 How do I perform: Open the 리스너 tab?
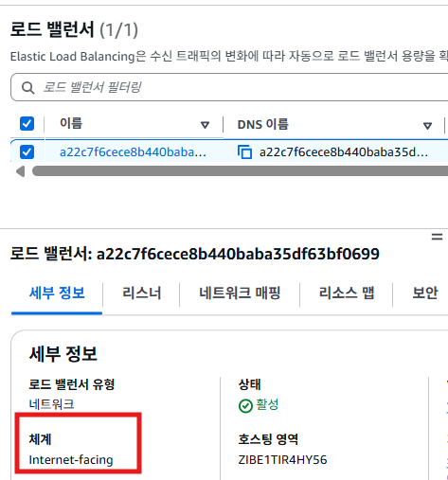point(142,293)
